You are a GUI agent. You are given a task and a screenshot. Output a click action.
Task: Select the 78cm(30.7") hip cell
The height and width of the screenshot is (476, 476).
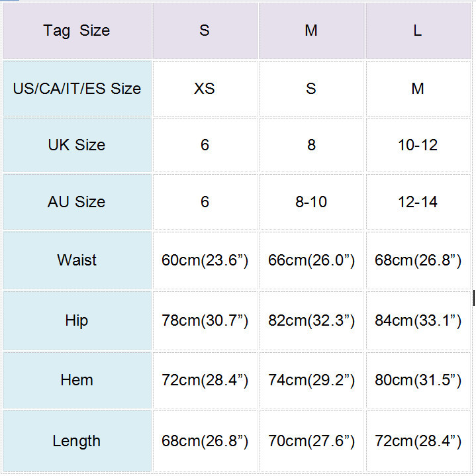pos(205,320)
